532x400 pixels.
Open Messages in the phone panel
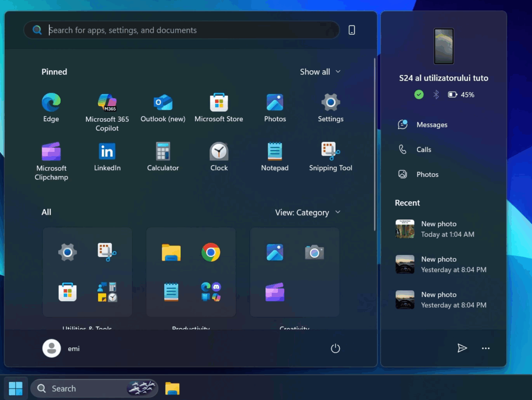(431, 125)
